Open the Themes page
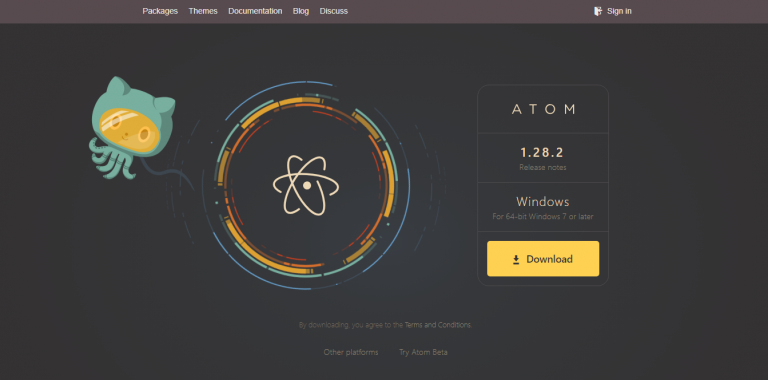This screenshot has width=768, height=380. point(203,11)
